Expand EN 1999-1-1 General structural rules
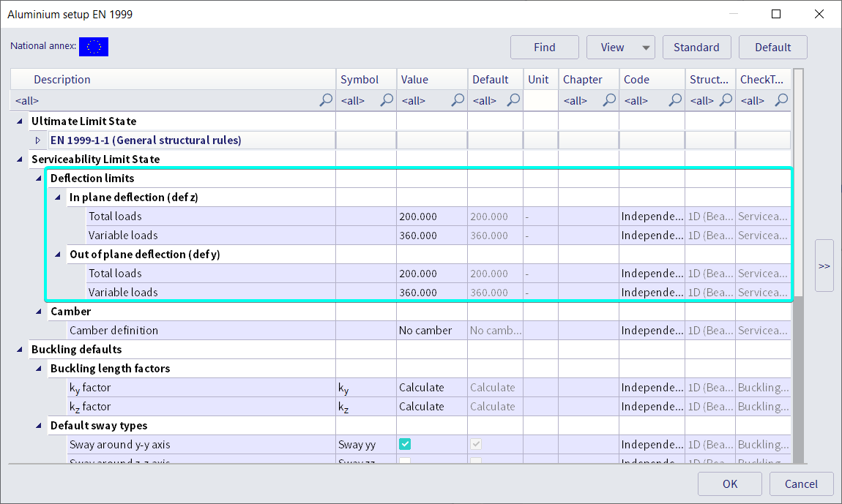This screenshot has height=504, width=842. pos(38,140)
